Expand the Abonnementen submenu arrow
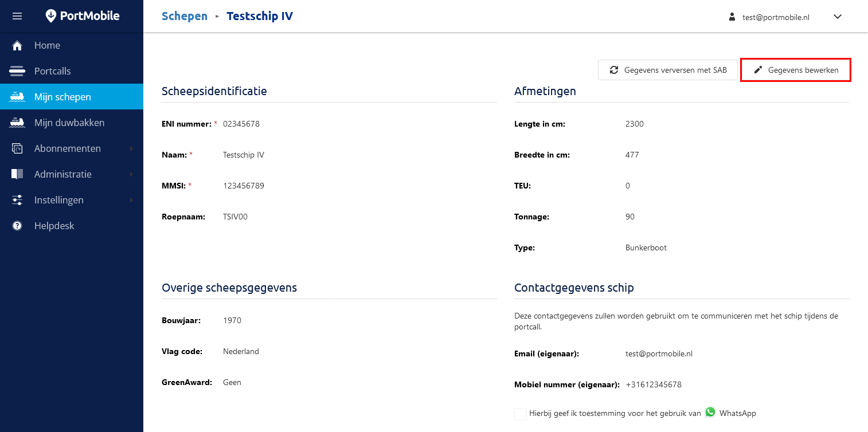Viewport: 868px width, 432px height. point(131,148)
